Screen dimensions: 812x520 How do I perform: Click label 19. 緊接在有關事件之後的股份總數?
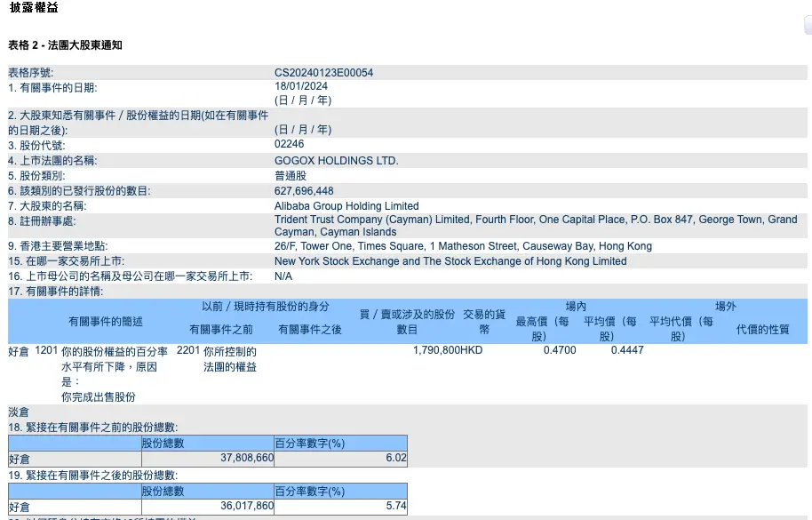[93, 476]
